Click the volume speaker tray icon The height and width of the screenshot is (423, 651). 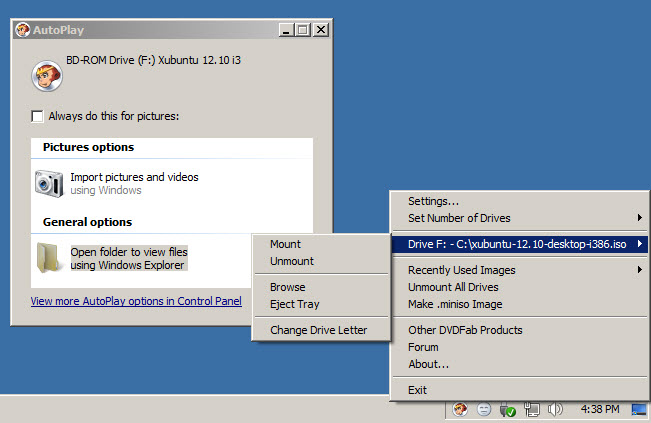coord(555,410)
